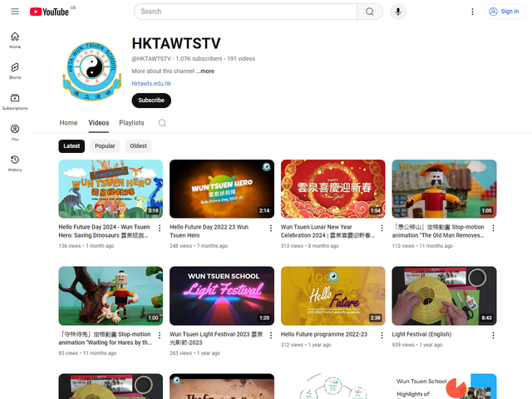Viewport: 532px width, 399px height.
Task: Open Subscriptions in the sidebar
Action: click(15, 101)
